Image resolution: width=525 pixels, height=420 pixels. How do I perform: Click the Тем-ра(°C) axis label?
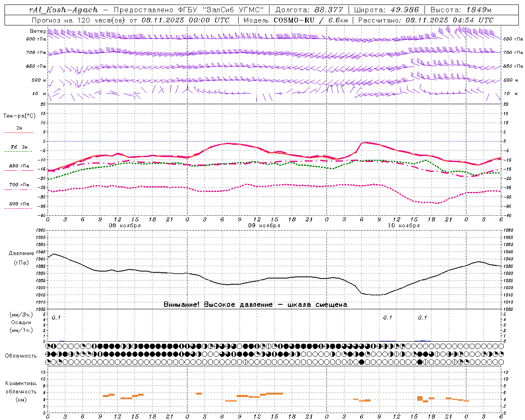(19, 116)
